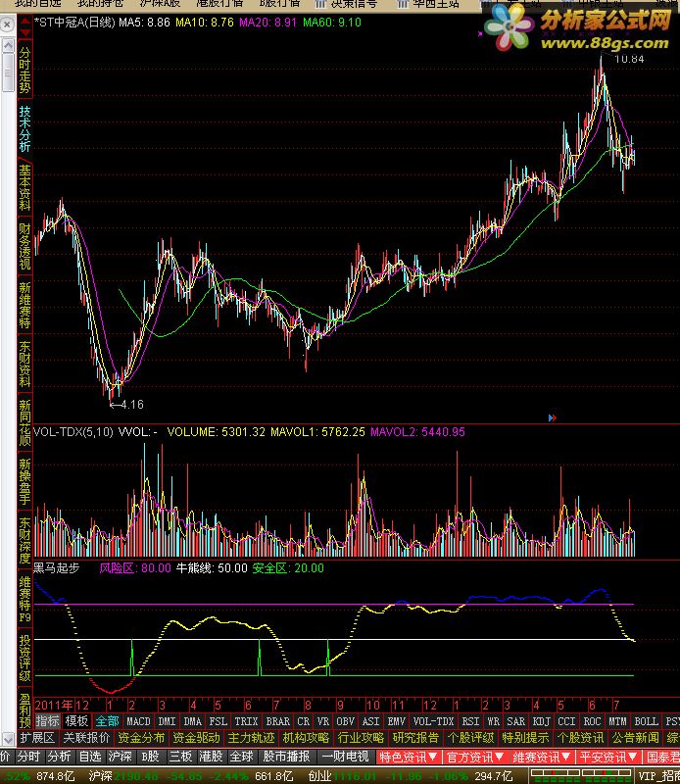Image resolution: width=680 pixels, height=784 pixels.
Task: Apply the SAR indicator
Action: pyautogui.click(x=515, y=721)
